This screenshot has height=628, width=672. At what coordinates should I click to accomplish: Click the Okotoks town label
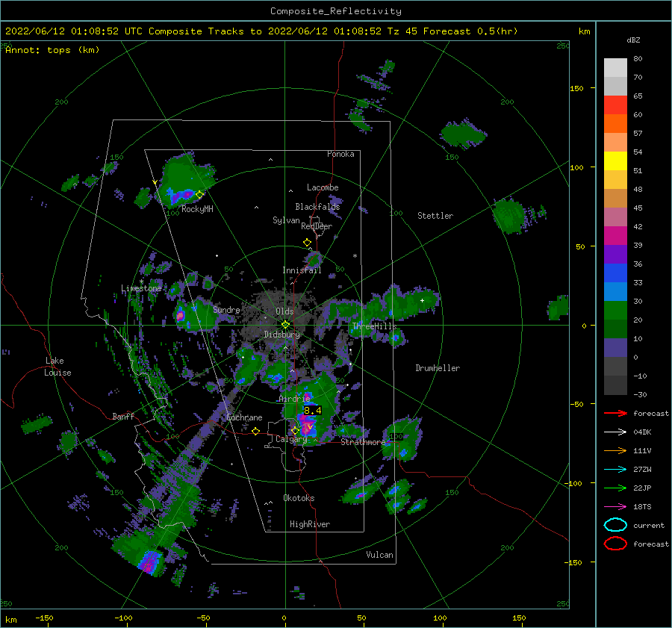(x=299, y=498)
